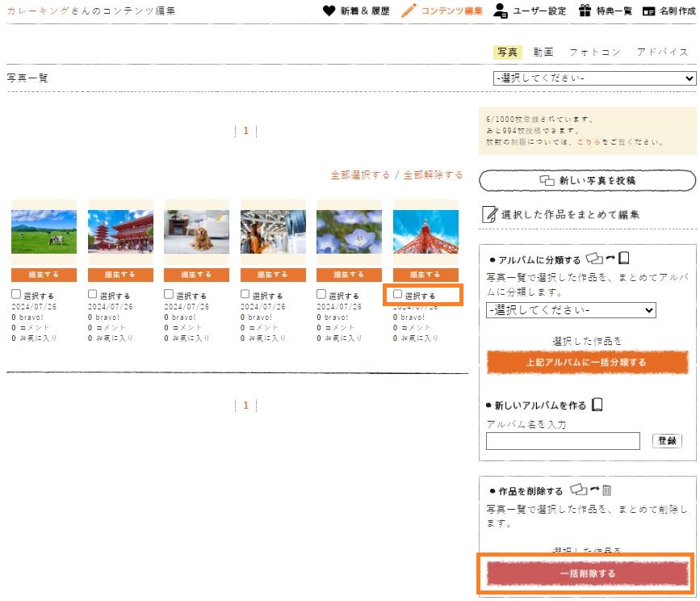Screen dimensions: 700x601
Task: Switch to the 動画 tab
Action: tap(543, 52)
